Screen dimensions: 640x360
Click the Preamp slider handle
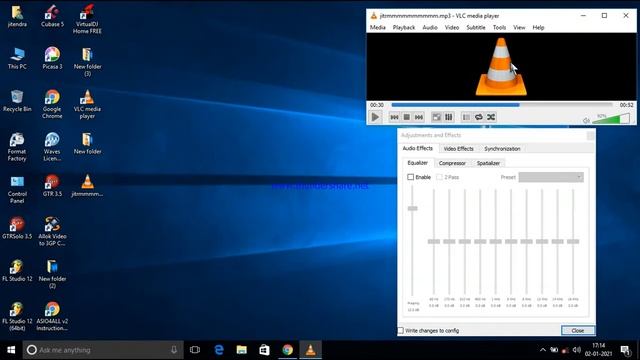[x=412, y=209]
